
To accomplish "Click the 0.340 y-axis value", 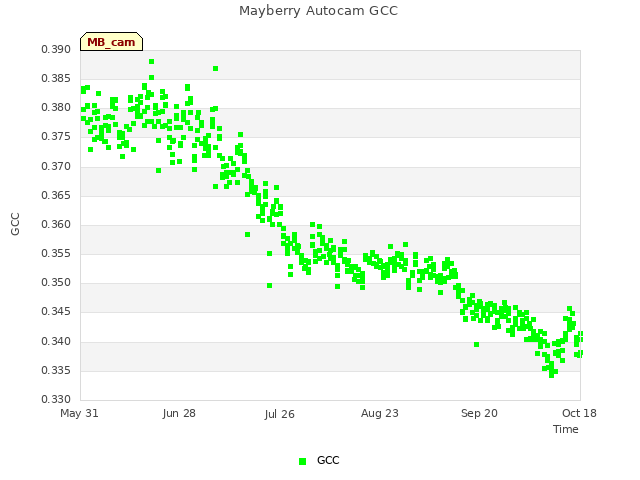I will coord(56,341).
